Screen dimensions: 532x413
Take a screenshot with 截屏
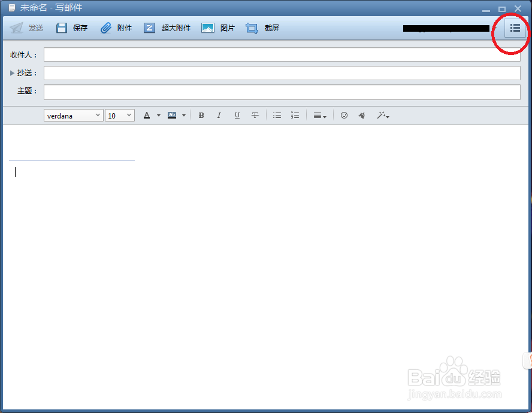[x=262, y=28]
